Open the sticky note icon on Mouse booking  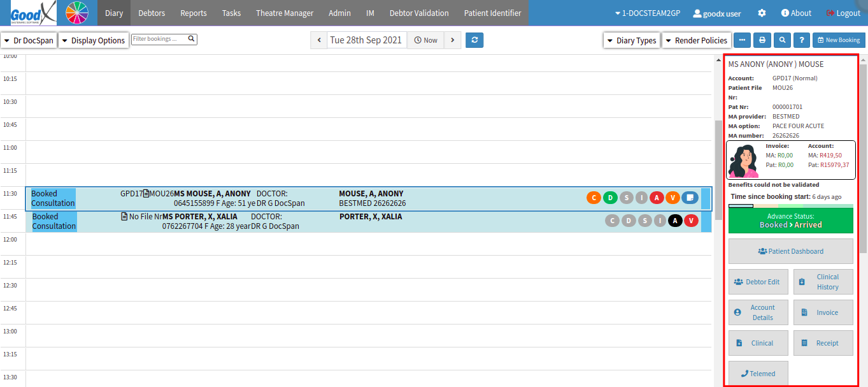(690, 198)
